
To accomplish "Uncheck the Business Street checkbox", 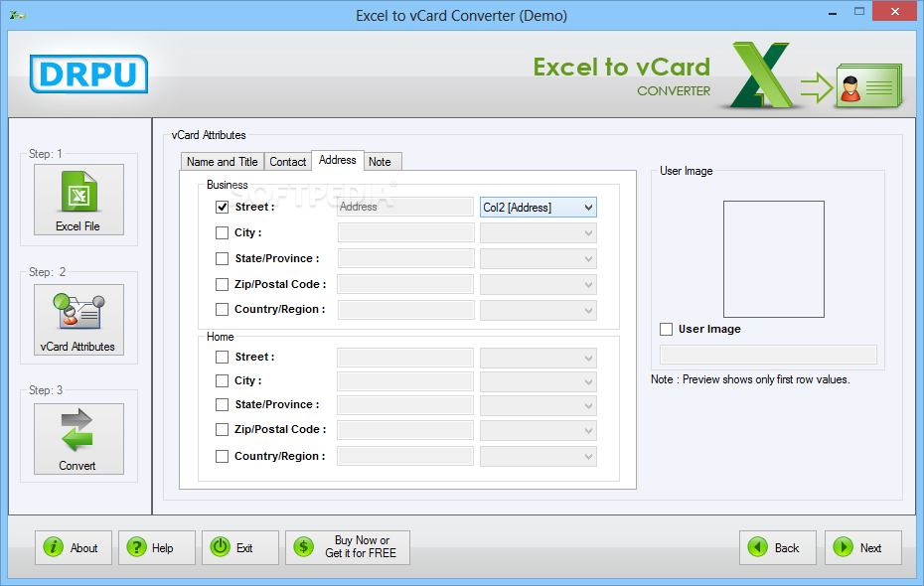I will coord(223,208).
